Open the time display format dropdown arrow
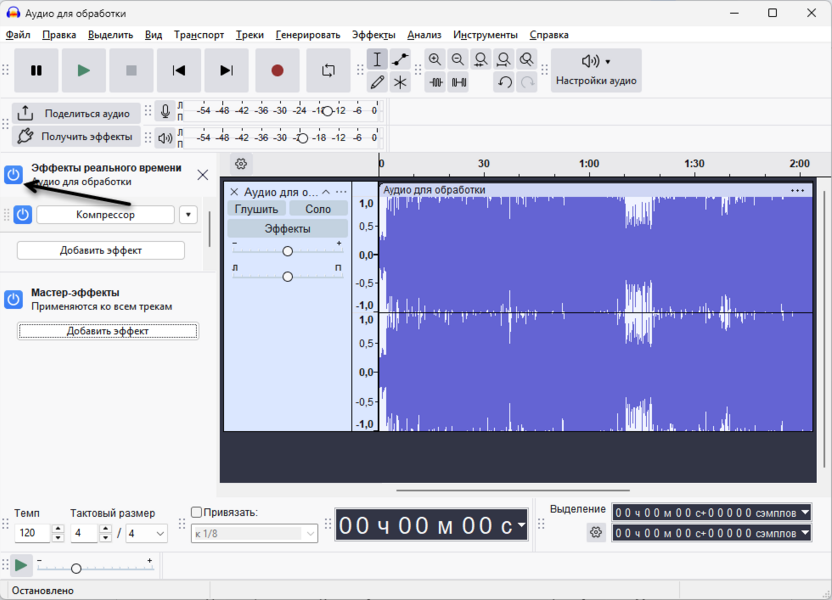 pyautogui.click(x=522, y=525)
